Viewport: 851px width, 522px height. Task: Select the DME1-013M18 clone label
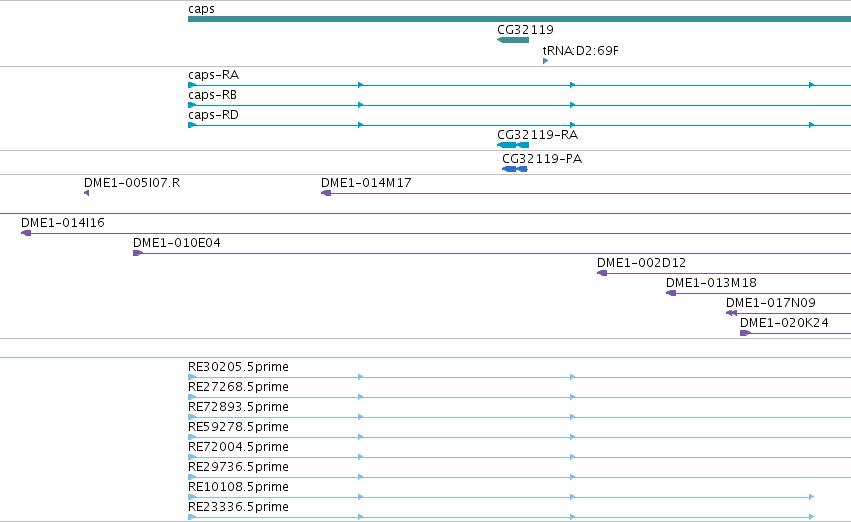pos(712,283)
